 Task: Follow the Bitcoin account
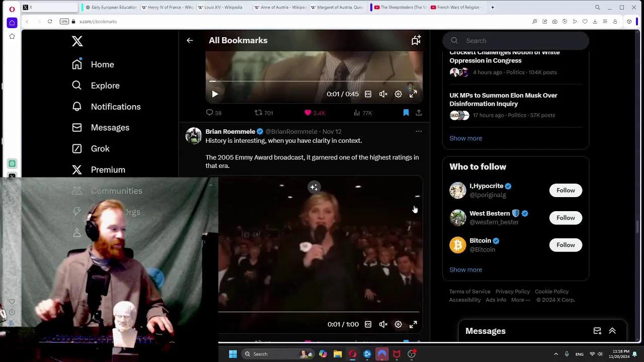click(x=566, y=245)
